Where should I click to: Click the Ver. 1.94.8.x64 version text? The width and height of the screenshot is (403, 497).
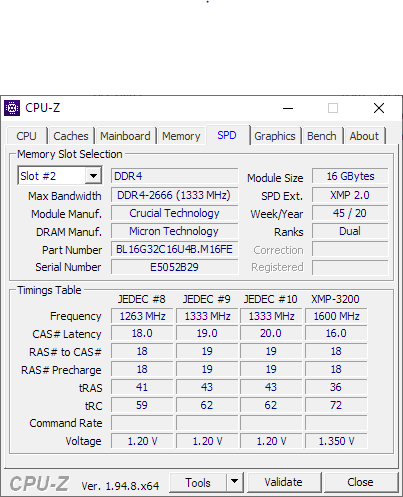[x=120, y=486]
